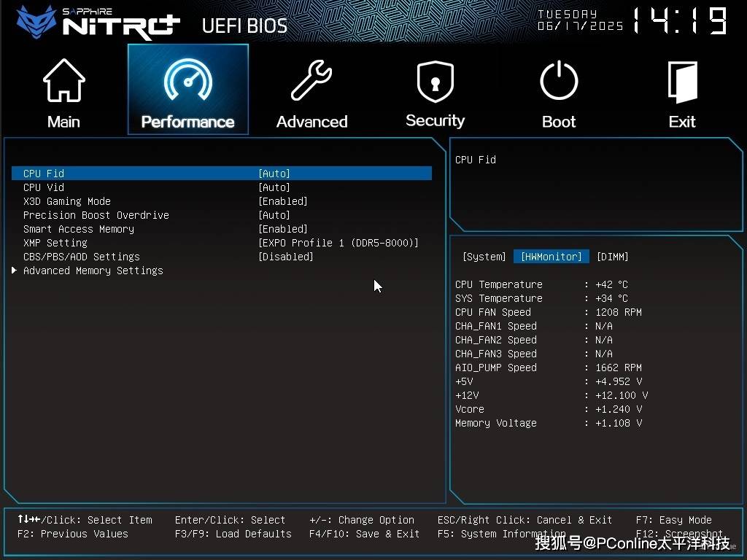Switch to the System info tab
The height and width of the screenshot is (560, 747).
pos(484,257)
